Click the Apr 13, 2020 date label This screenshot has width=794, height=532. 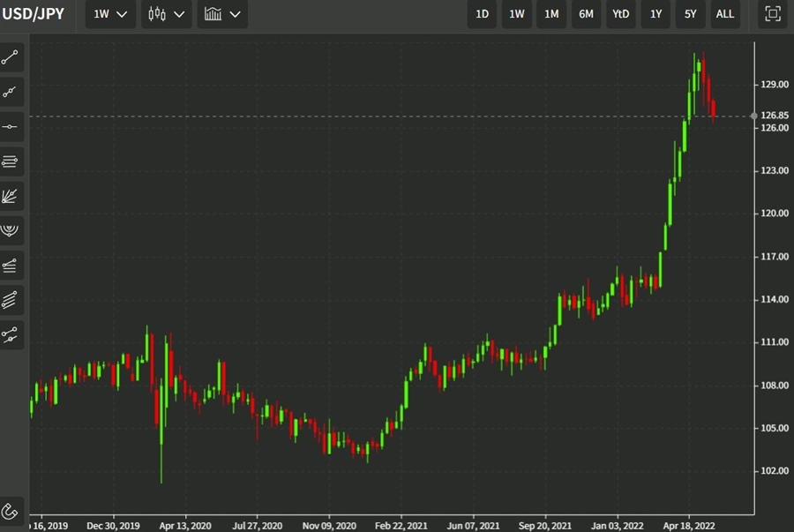click(x=185, y=526)
